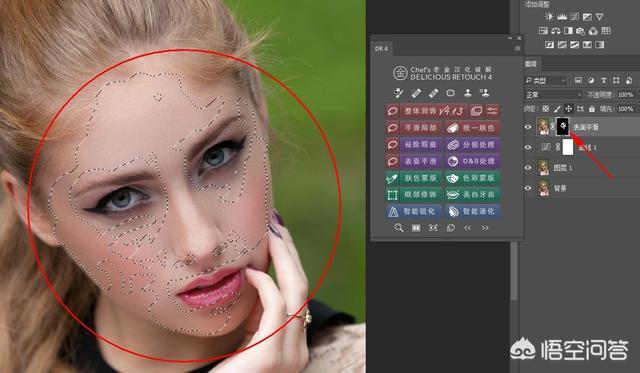The image size is (640, 373).
Task: Add a Posterize adjustment layer
Action: tap(562, 44)
